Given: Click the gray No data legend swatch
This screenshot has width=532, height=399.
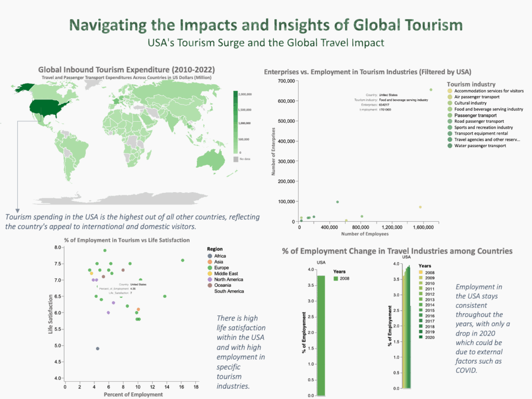Looking at the screenshot, I should pos(236,159).
